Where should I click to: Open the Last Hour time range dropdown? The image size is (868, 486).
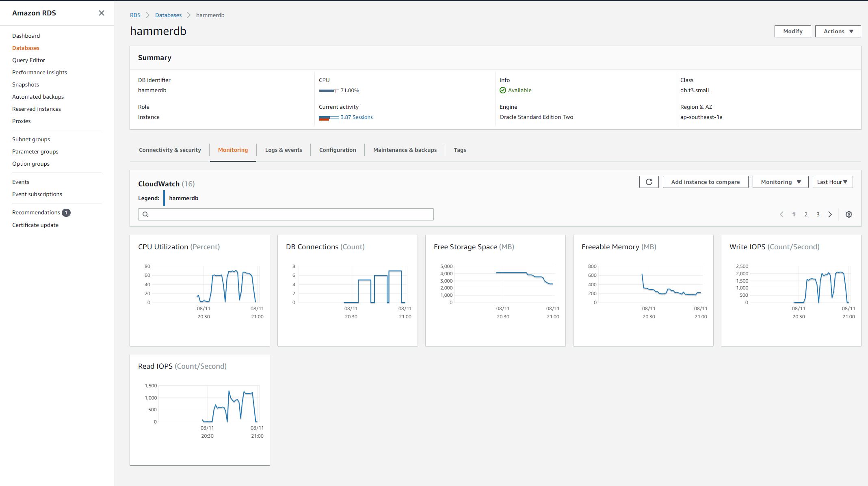(x=832, y=182)
